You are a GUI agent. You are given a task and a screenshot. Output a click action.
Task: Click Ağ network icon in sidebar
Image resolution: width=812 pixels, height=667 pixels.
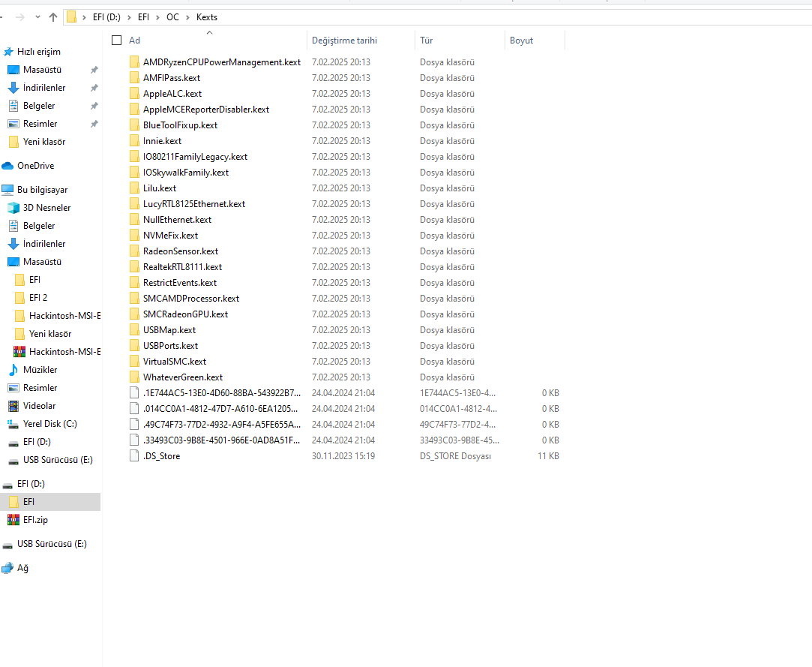point(8,568)
